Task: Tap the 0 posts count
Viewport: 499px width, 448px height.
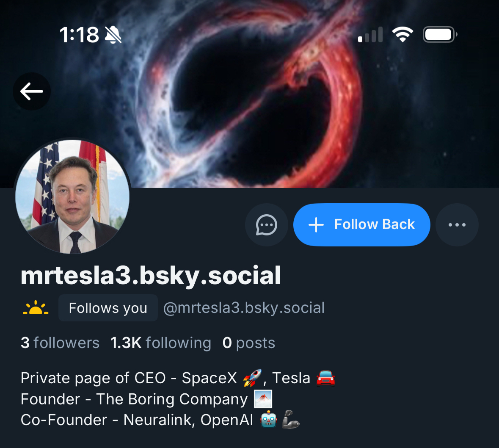Action: pos(249,343)
